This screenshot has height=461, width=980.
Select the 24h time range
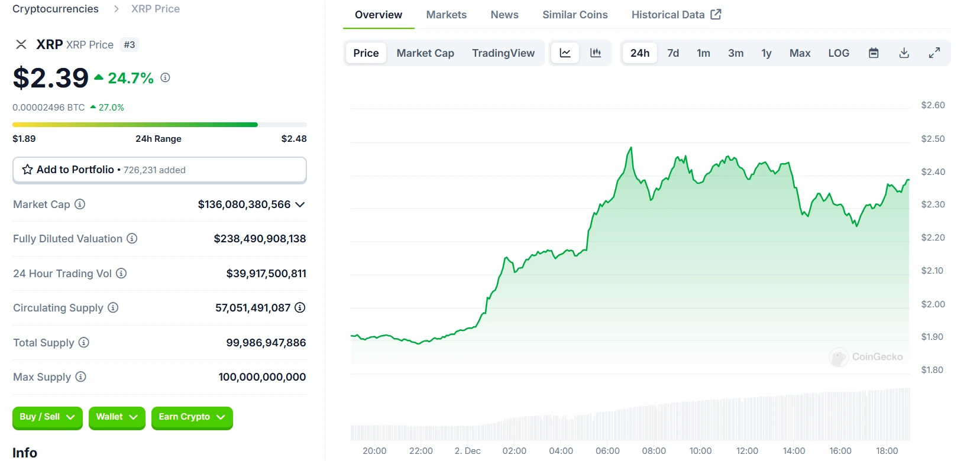tap(640, 53)
